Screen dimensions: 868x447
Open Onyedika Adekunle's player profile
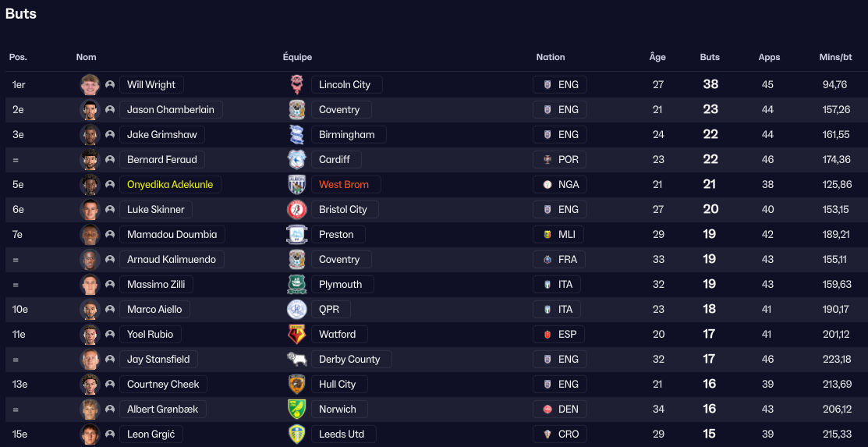click(170, 184)
